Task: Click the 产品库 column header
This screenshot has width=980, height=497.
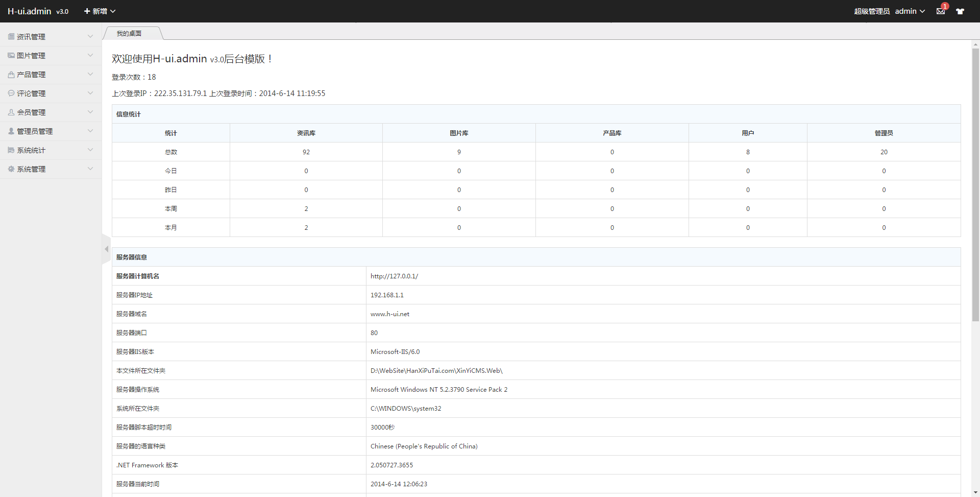Action: click(612, 133)
